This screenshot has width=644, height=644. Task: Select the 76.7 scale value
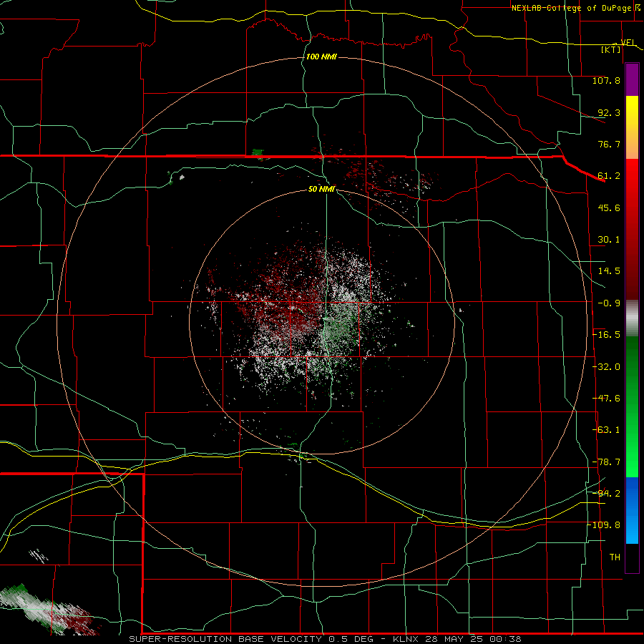[609, 144]
